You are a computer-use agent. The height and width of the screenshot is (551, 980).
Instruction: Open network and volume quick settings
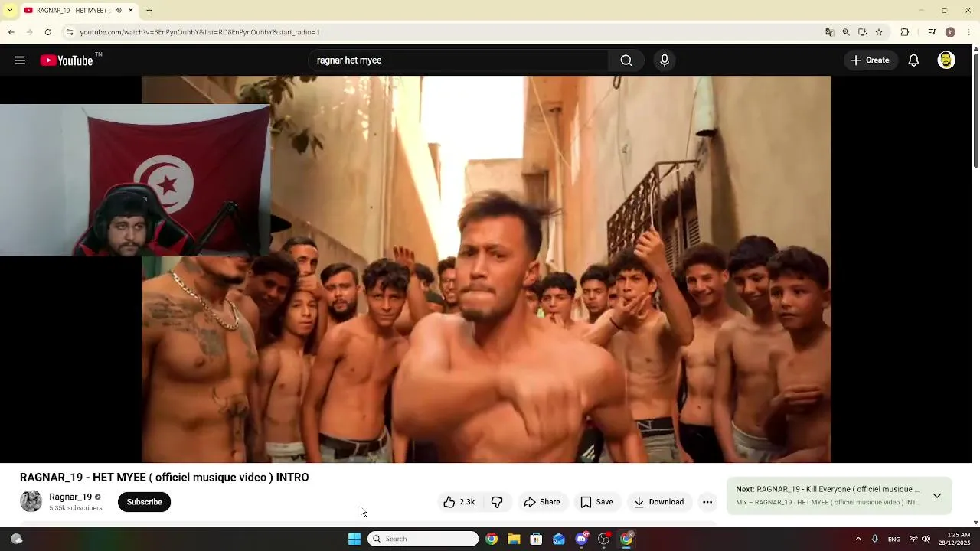920,539
